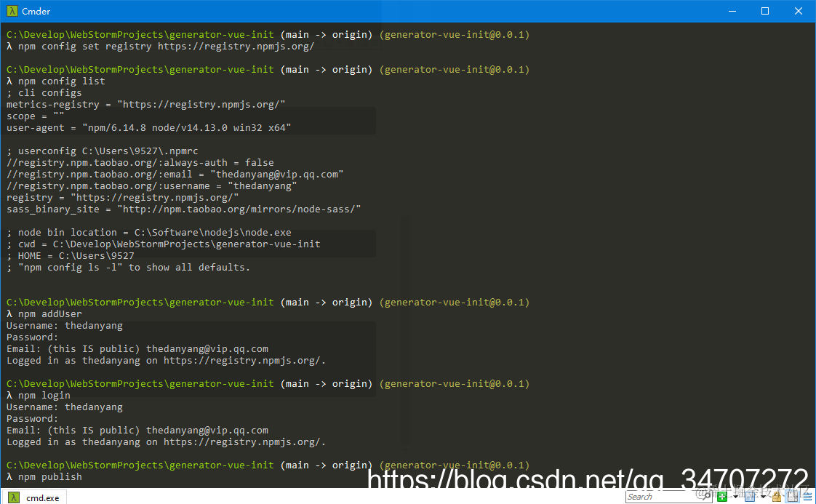Select the cmd.exe tab
816x504 pixels.
coord(34,497)
